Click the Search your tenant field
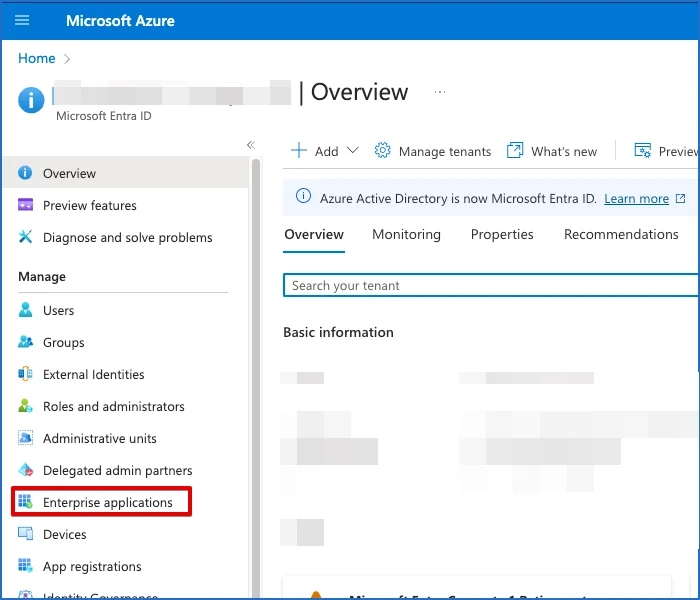700x600 pixels. click(x=490, y=286)
